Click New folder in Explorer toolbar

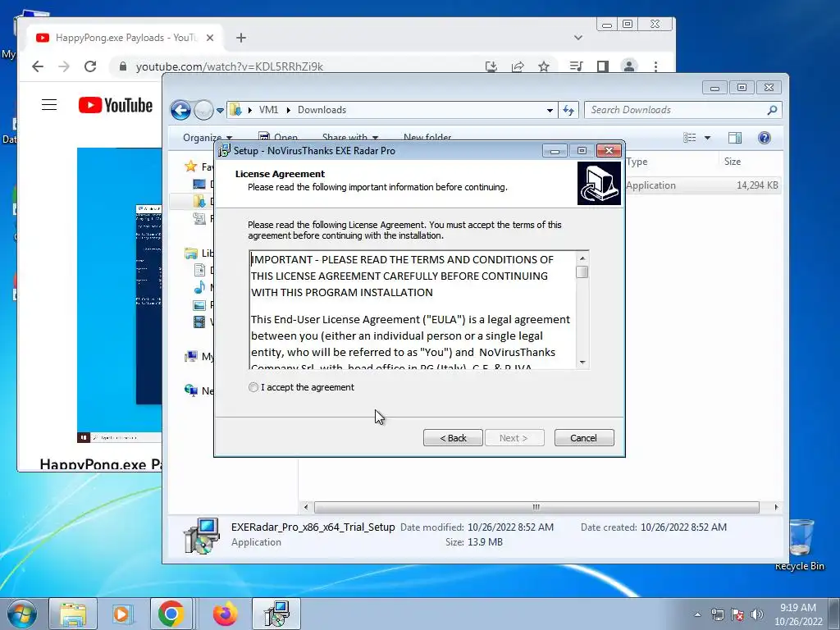pos(427,137)
